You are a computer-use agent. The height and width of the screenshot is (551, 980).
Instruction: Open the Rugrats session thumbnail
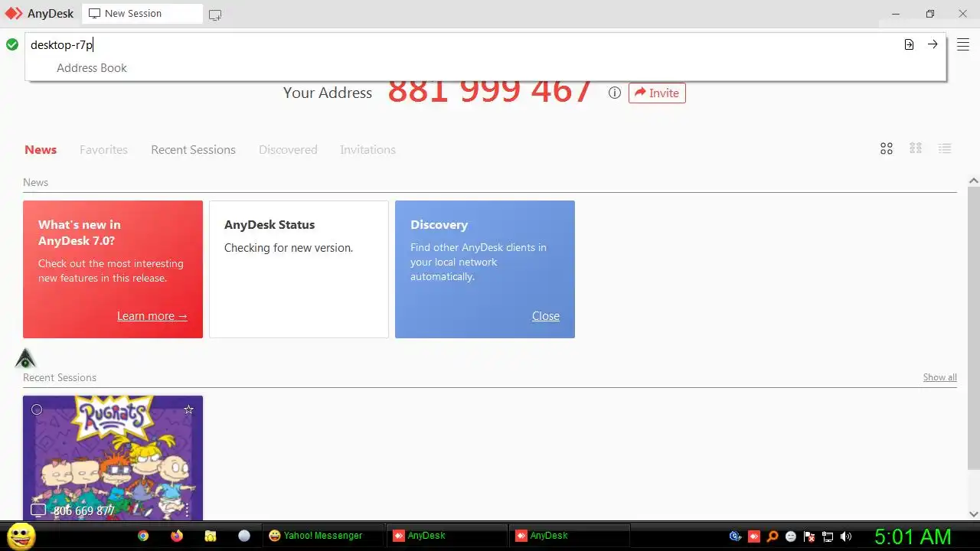tap(113, 458)
